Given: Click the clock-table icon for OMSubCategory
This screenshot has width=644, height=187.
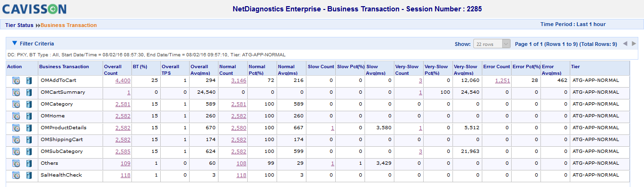Looking at the screenshot, I should pos(16,152).
